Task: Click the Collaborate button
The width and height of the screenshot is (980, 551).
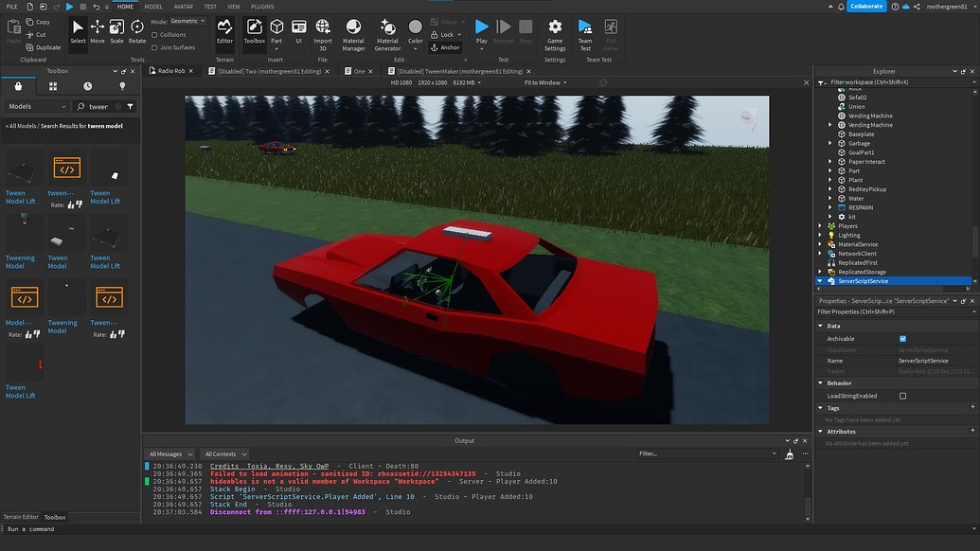Action: coord(866,7)
